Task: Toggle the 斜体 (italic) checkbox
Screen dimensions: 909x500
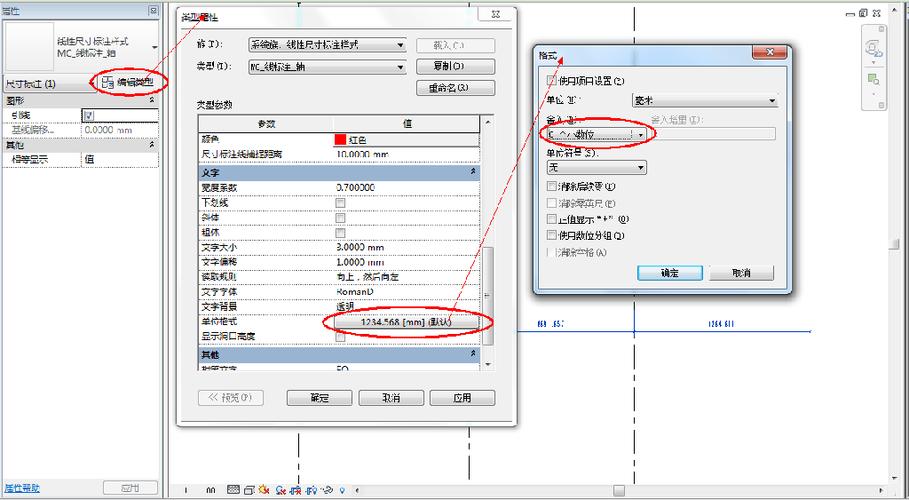Action: tap(340, 218)
